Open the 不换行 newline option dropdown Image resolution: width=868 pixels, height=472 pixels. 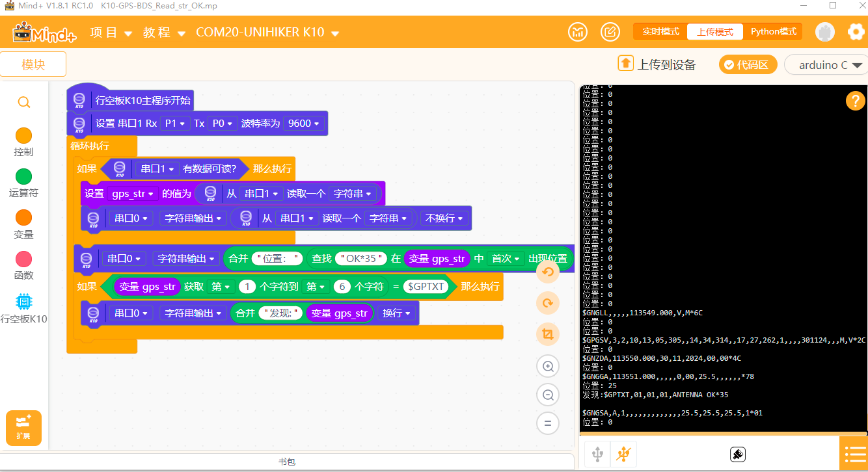444,218
